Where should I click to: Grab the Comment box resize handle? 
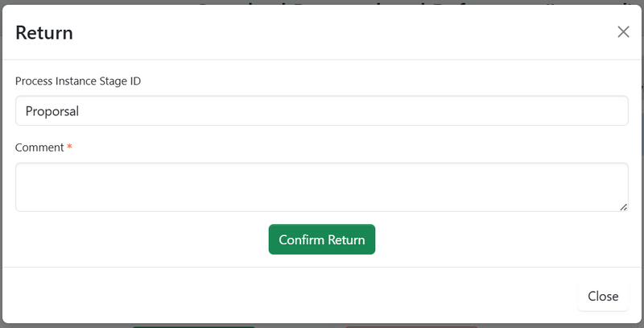623,207
